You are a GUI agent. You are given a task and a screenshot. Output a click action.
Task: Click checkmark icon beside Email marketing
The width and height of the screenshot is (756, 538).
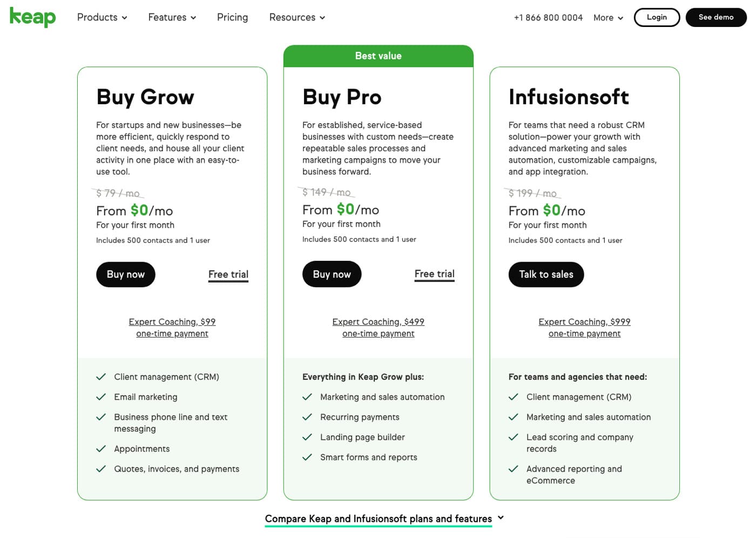[101, 397]
